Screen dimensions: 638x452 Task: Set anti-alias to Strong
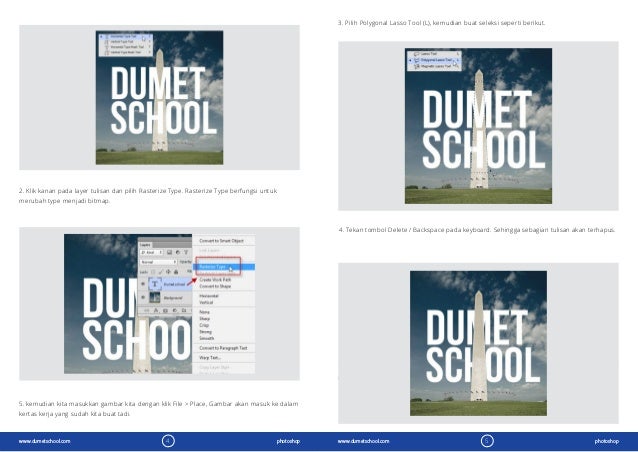tap(205, 332)
